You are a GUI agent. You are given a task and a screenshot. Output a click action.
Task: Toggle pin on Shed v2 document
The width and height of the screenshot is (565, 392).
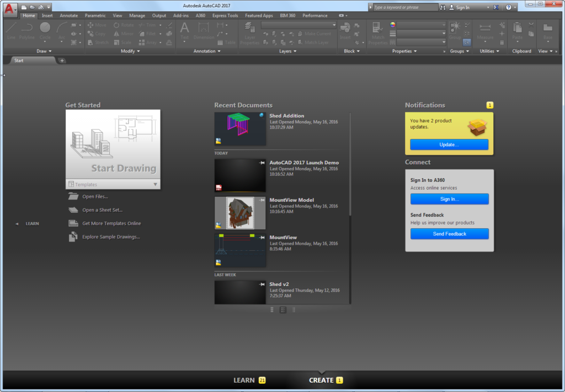[262, 284]
